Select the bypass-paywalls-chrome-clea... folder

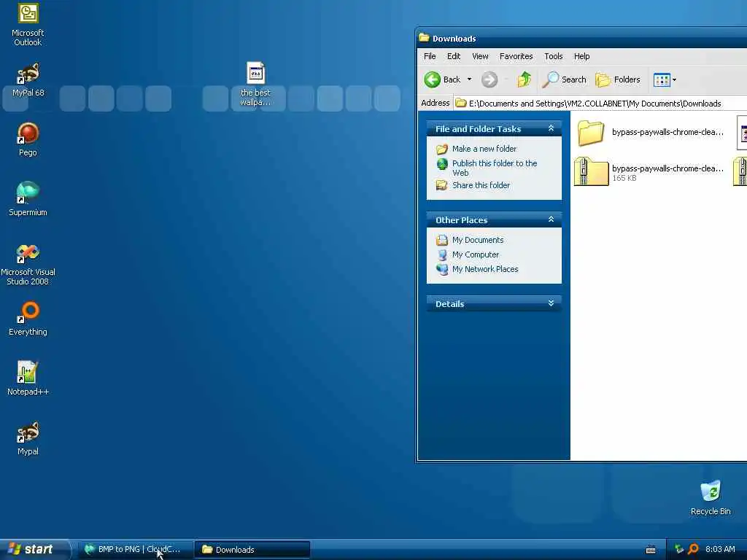click(651, 133)
